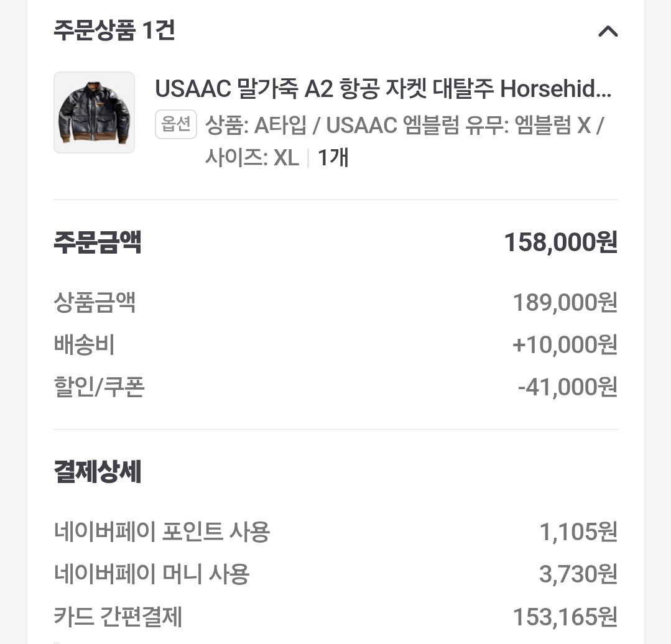Click the 189,000원 product price
Screen dimensions: 671x644
[565, 303]
